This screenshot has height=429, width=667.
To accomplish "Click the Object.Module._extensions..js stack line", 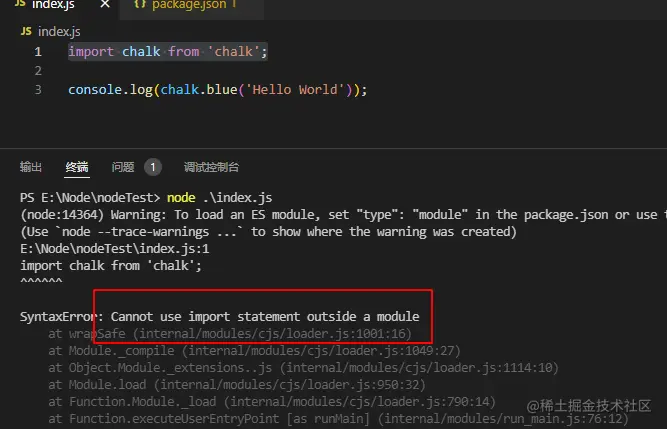I will [x=303, y=368].
